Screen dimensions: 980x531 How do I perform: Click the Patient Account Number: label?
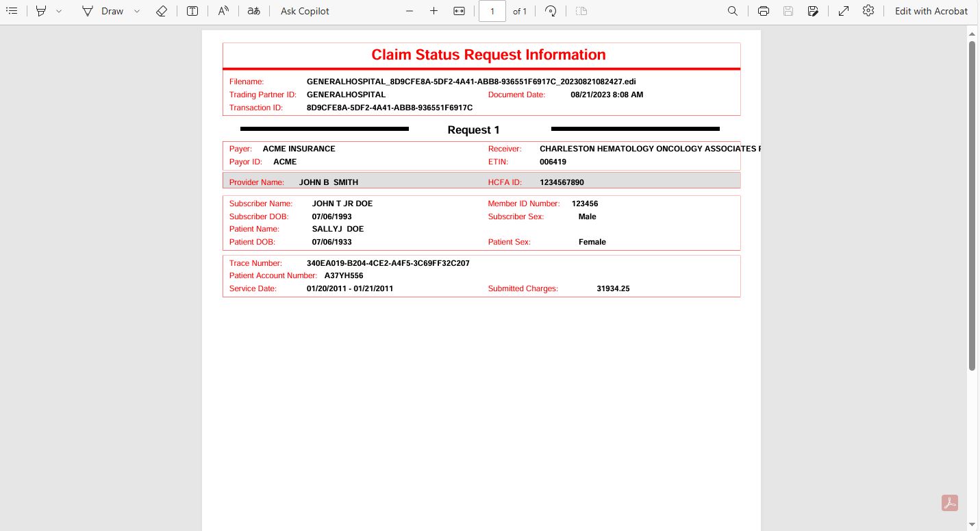[273, 275]
